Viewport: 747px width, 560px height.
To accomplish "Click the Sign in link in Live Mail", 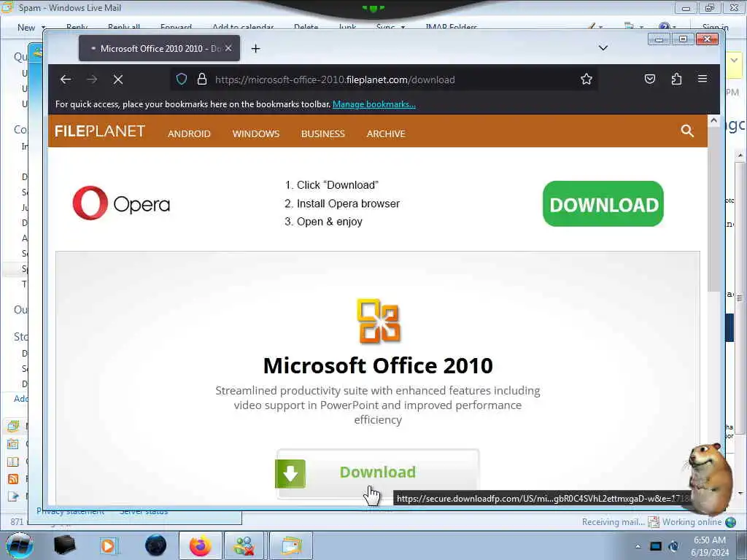I will point(715,28).
